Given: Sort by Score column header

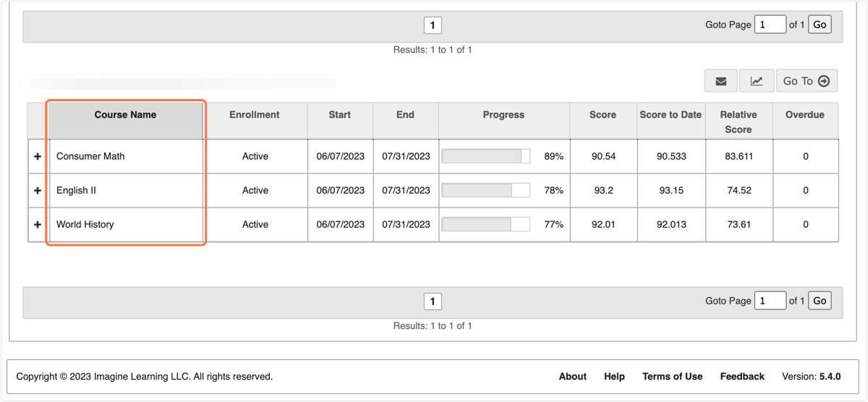Looking at the screenshot, I should point(603,121).
